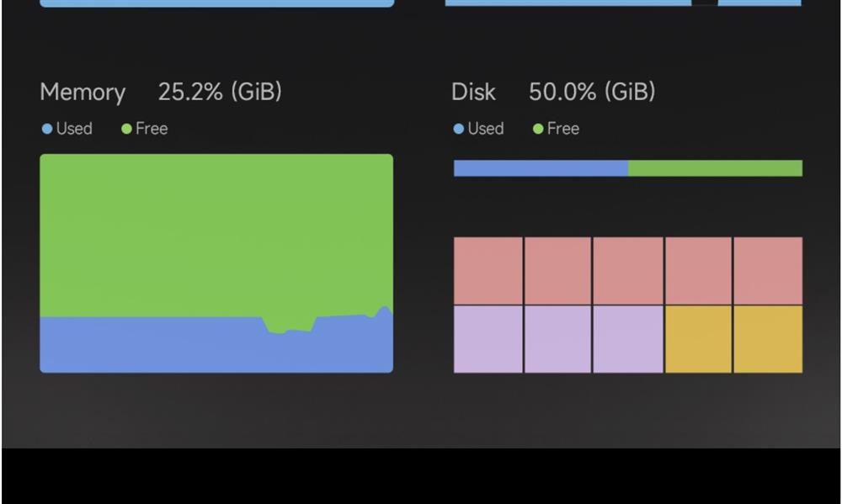Click the blue Used dot under Memory
The image size is (842, 504).
point(46,129)
